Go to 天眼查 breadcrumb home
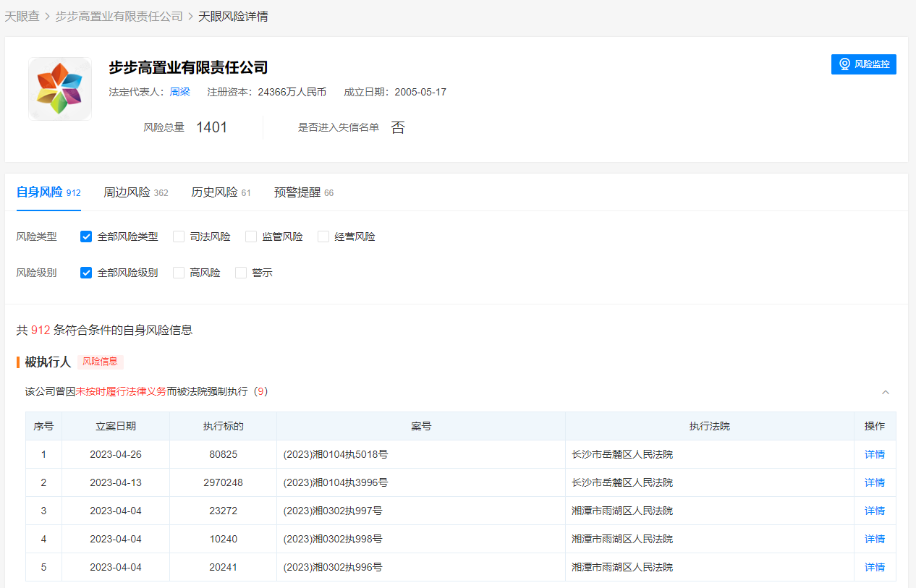 (x=22, y=16)
